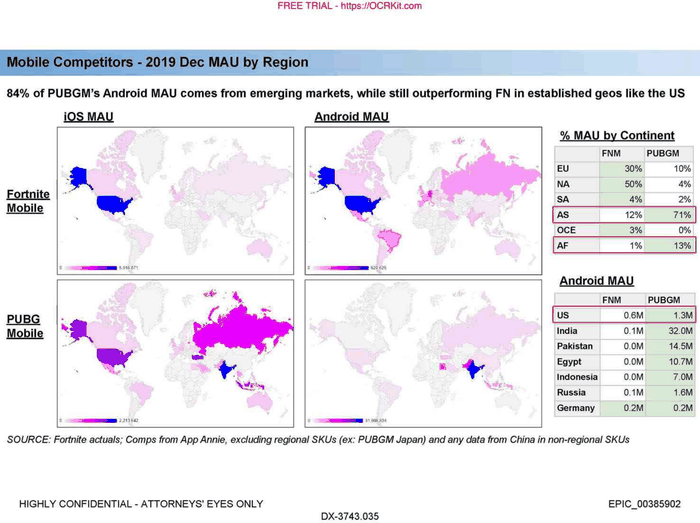Image resolution: width=700 pixels, height=523 pixels.
Task: Open the Fortnite Mobile Android MAU world map
Action: tap(423, 201)
